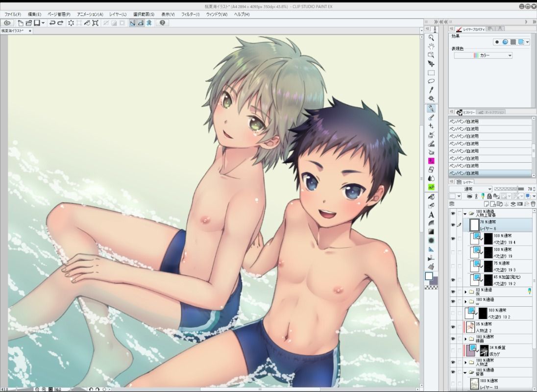Click the border effect circle button
This screenshot has height=392, width=537.
497,42
